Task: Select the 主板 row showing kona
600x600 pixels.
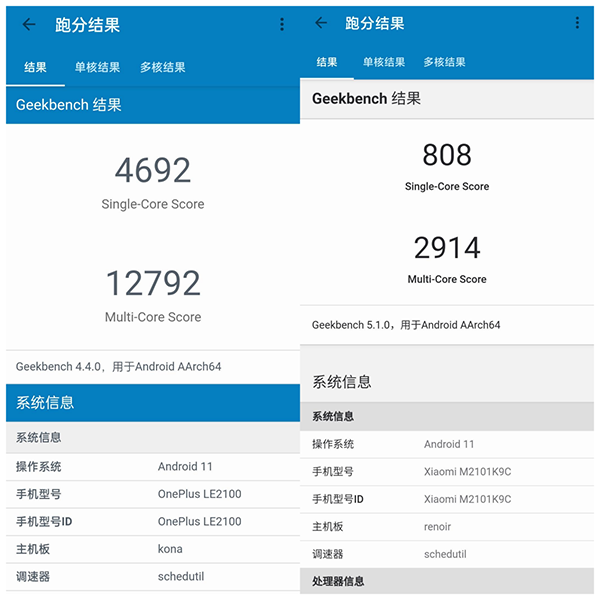Action: pyautogui.click(x=152, y=549)
